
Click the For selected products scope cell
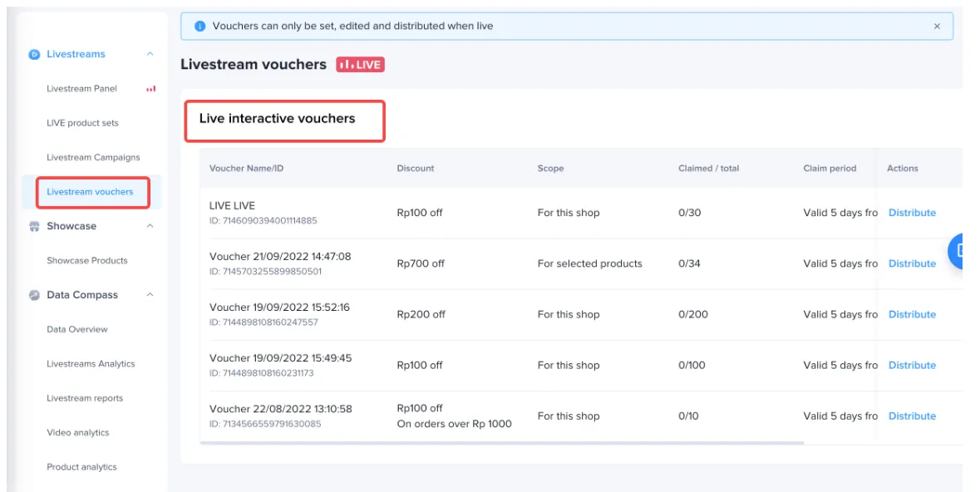[x=590, y=263]
